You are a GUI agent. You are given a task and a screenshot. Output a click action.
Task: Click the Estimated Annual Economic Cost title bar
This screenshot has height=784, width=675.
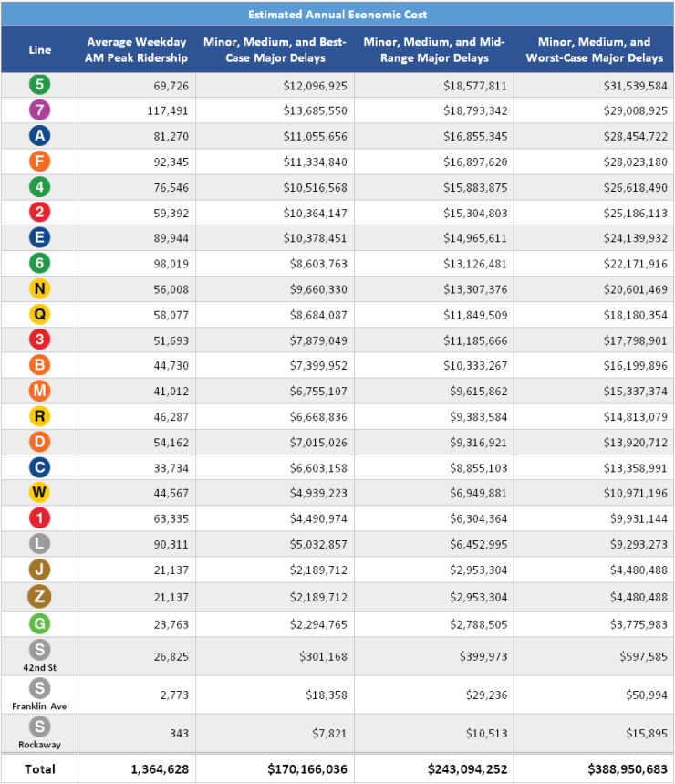coord(337,15)
